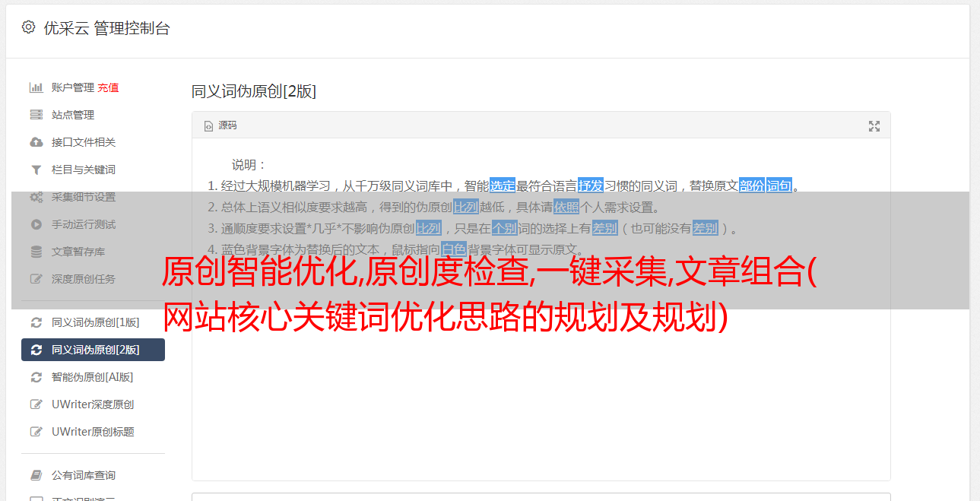This screenshot has width=980, height=501.
Task: Open the 充值 recharge link
Action: coord(108,87)
